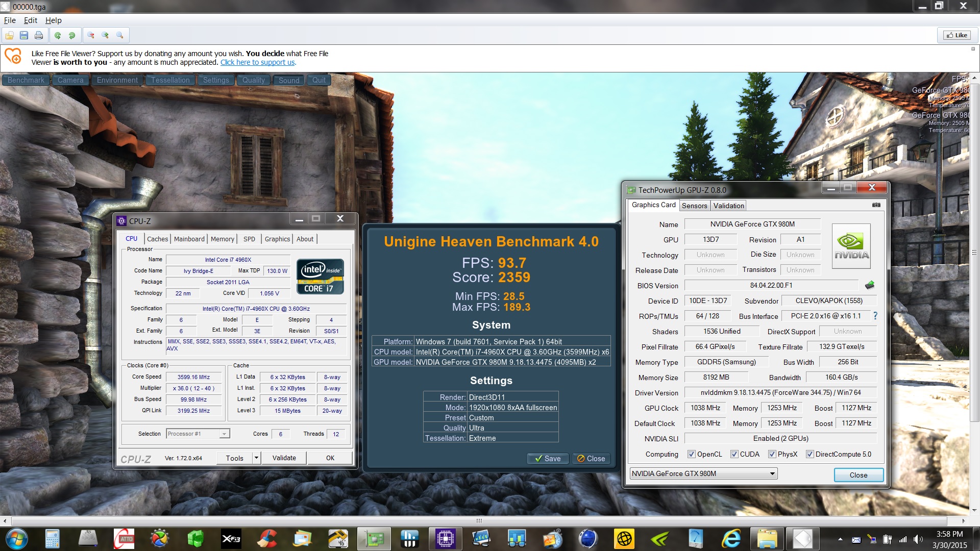This screenshot has width=980, height=551.
Task: Toggle the OpenCL checkbox in GPU-Z
Action: [691, 454]
